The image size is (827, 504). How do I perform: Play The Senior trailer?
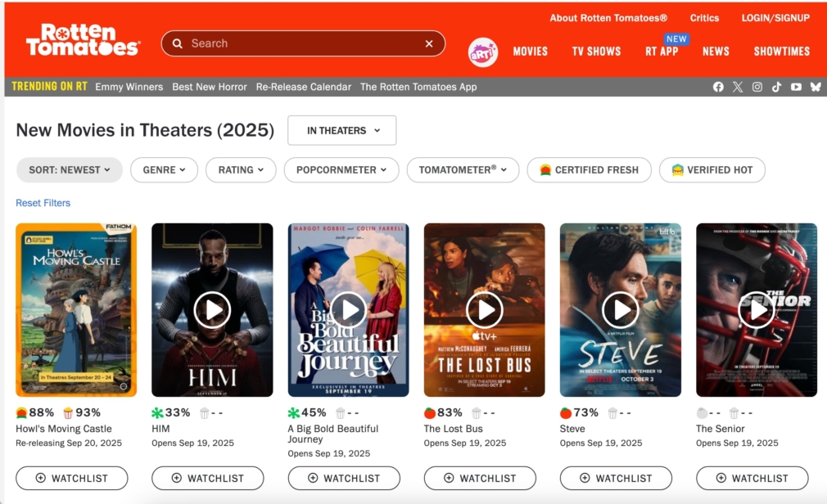tap(757, 310)
